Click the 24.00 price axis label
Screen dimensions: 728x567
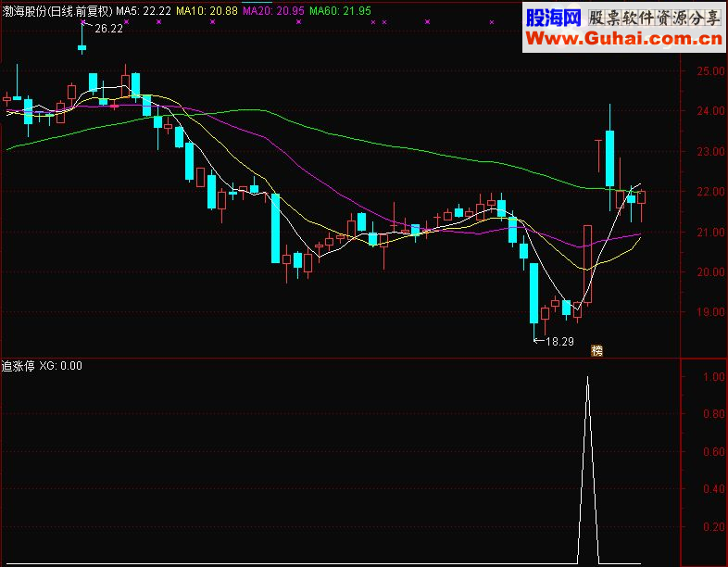(x=710, y=111)
